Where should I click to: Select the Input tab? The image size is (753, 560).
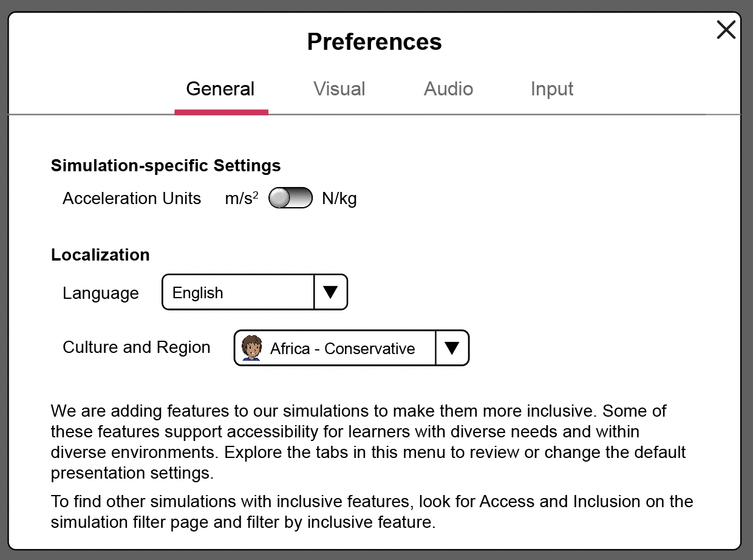[551, 89]
